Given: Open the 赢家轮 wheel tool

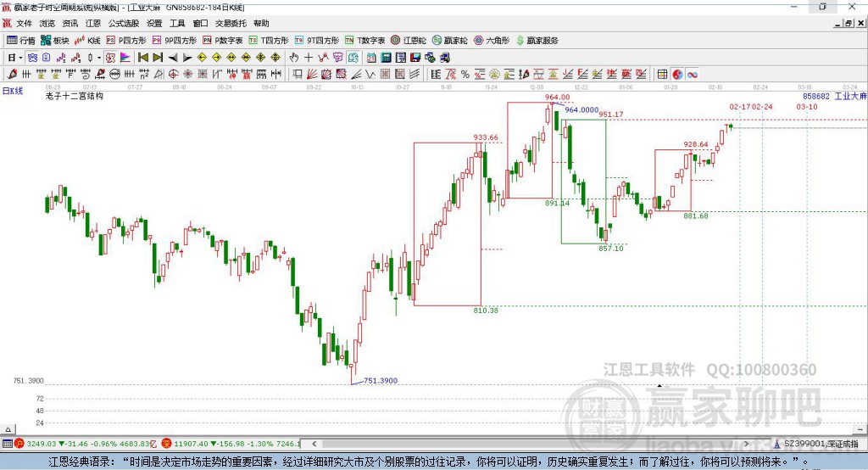Looking at the screenshot, I should pyautogui.click(x=450, y=41).
